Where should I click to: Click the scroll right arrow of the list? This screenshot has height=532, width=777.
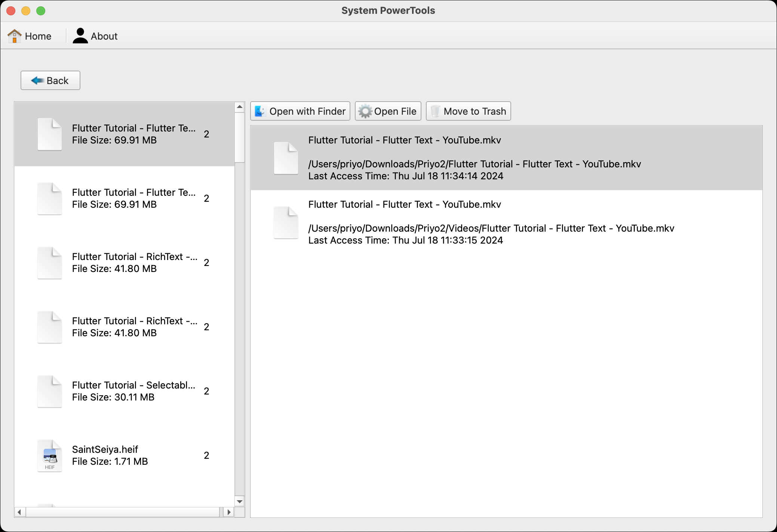coord(229,512)
